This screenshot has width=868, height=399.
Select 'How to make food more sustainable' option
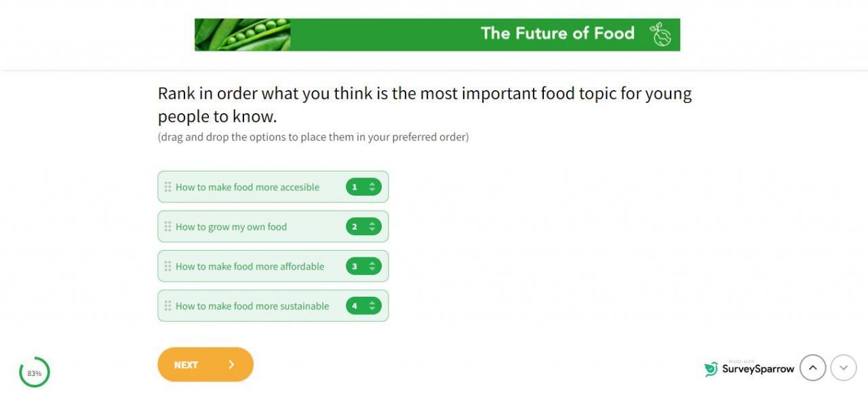pyautogui.click(x=252, y=306)
